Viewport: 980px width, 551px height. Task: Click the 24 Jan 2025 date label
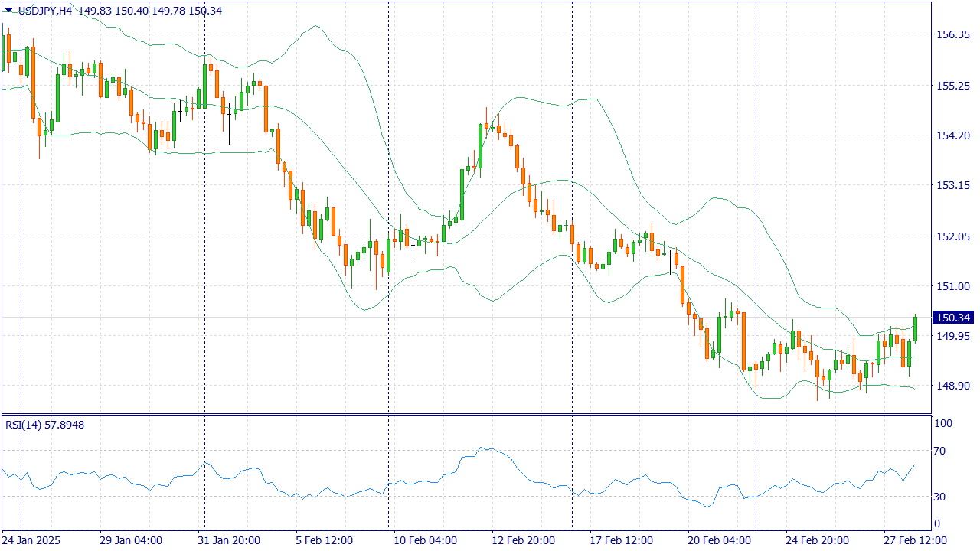[x=31, y=540]
